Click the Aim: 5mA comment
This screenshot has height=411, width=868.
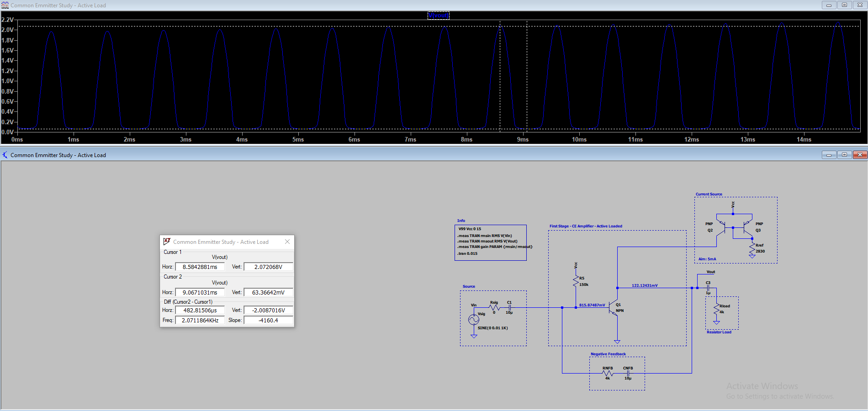click(x=707, y=259)
